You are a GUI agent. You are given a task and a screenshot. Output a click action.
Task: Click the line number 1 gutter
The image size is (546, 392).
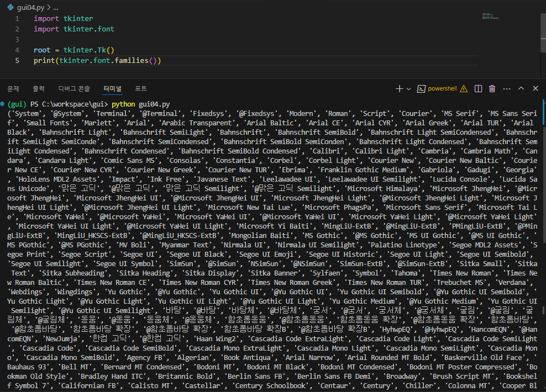tap(18, 18)
